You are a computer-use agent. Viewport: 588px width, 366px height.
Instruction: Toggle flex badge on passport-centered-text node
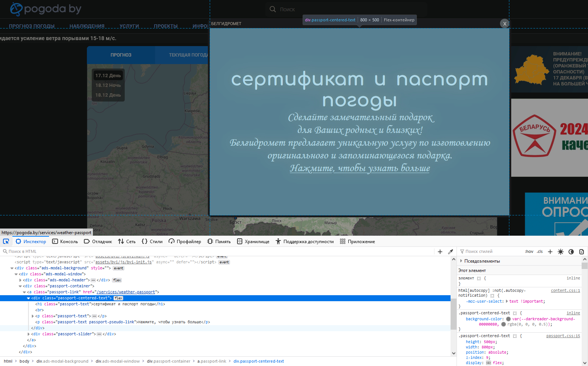(118, 298)
